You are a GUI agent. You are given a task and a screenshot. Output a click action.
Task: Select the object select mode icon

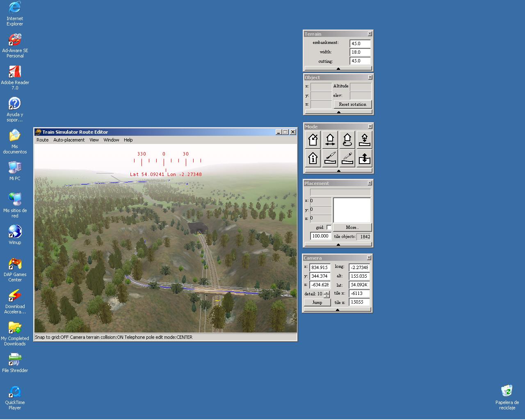(x=313, y=140)
